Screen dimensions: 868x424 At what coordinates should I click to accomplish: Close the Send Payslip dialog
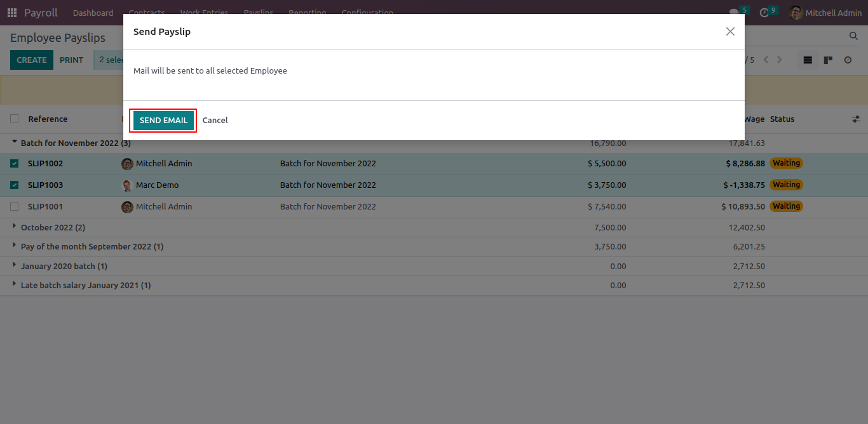click(730, 32)
